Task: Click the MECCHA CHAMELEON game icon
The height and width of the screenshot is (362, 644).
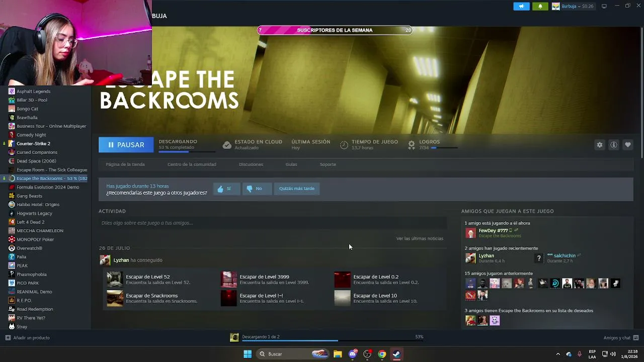Action: tap(12, 231)
